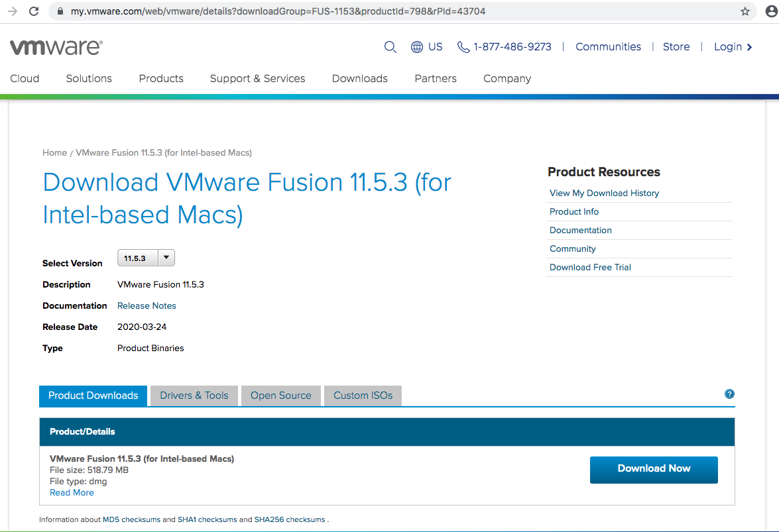Open the SHA256 checksums link
This screenshot has height=532, width=779.
click(290, 519)
